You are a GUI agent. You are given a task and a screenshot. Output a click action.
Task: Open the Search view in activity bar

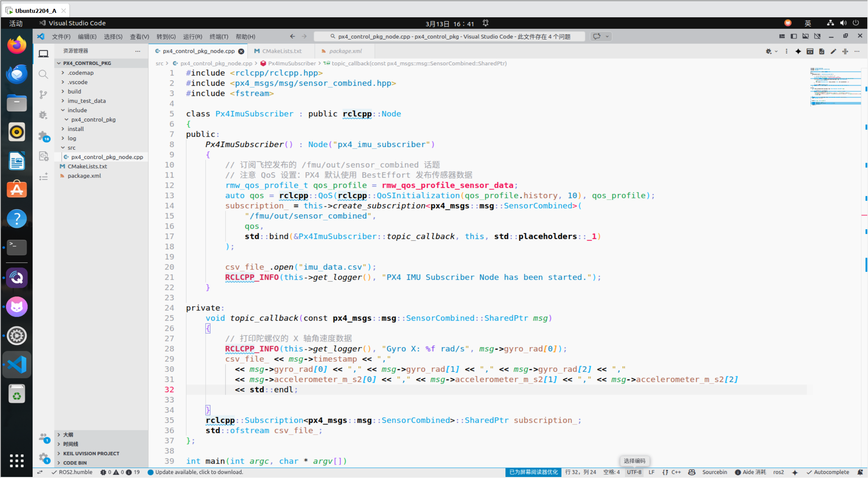[x=43, y=74]
